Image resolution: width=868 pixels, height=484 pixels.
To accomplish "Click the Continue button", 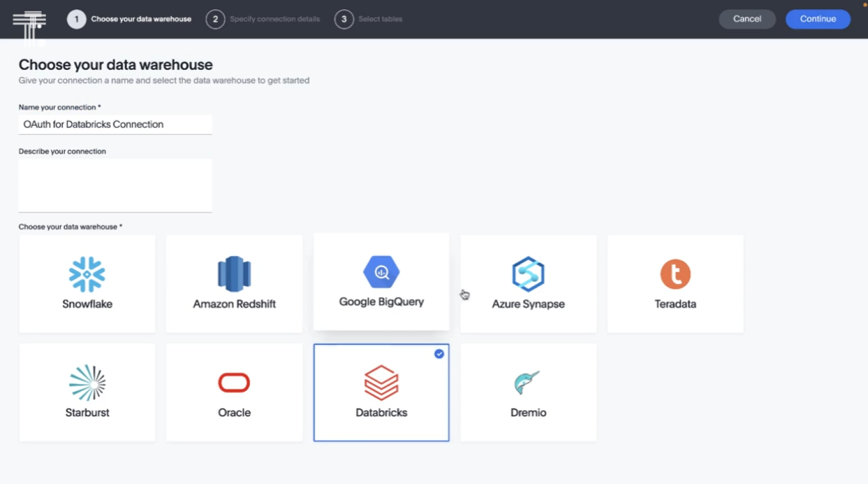I will tap(818, 19).
